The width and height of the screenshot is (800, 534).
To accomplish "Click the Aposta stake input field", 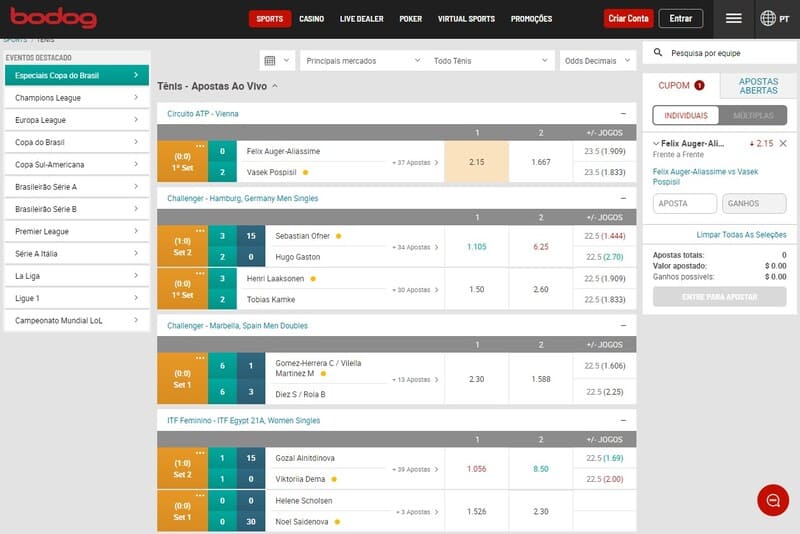I will point(683,204).
